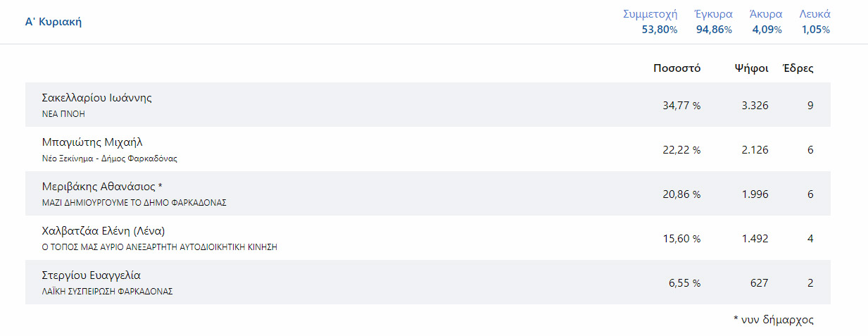The image size is (868, 336).
Task: Sort by the Ψήφοι column header
Action: coord(751,68)
